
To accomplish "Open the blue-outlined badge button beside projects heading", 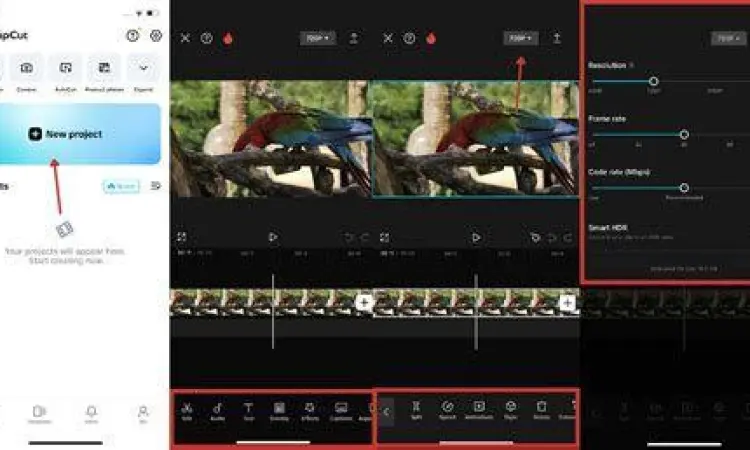I will click(x=121, y=186).
